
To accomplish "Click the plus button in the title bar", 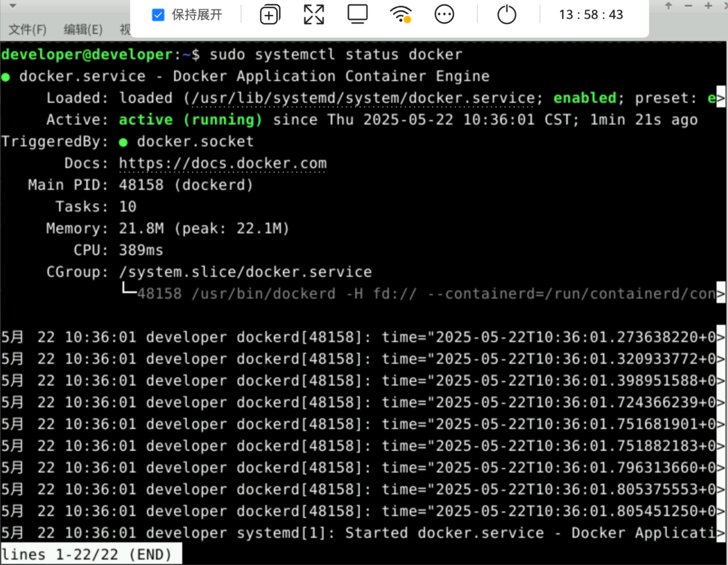I will (x=709, y=5).
